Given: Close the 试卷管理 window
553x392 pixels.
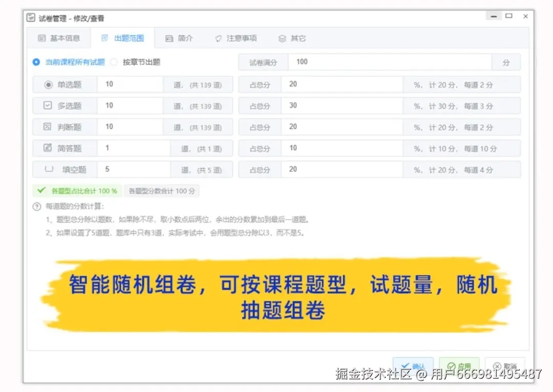Looking at the screenshot, I should point(525,16).
